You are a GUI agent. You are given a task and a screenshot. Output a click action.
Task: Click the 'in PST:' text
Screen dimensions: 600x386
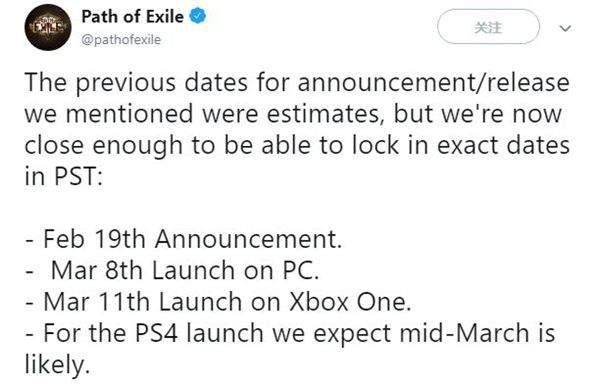tap(64, 176)
